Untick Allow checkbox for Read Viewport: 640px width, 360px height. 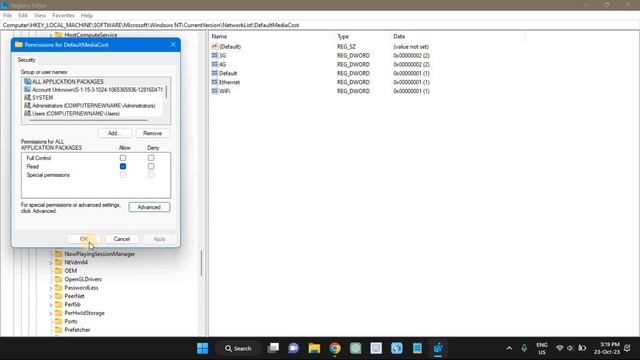coord(123,167)
